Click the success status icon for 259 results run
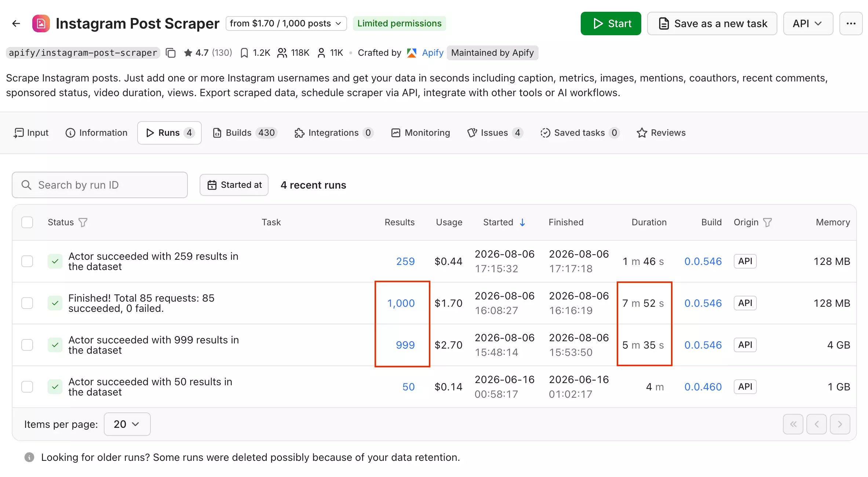 pyautogui.click(x=55, y=261)
